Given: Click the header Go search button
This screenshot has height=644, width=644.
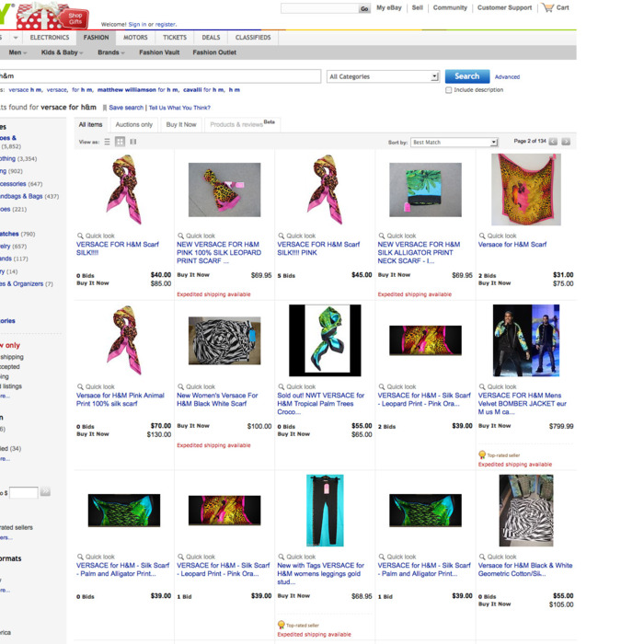Looking at the screenshot, I should coord(364,8).
